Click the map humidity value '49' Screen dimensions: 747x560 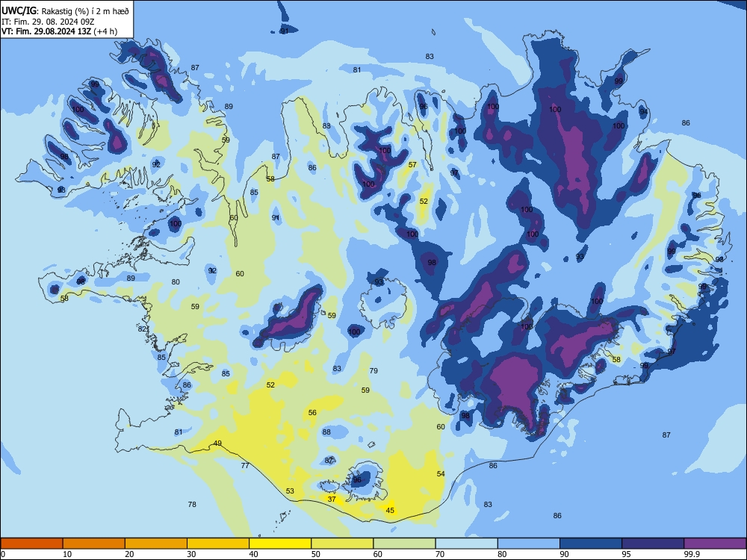point(217,444)
